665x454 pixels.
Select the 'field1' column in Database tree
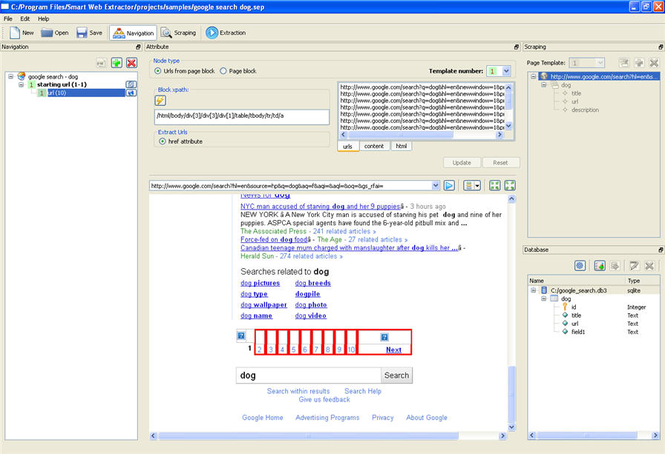tap(578, 332)
